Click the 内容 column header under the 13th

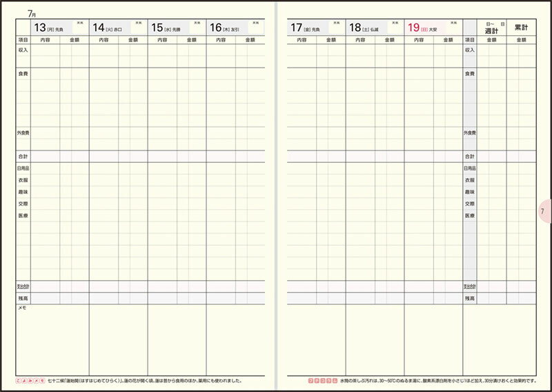tap(45, 40)
